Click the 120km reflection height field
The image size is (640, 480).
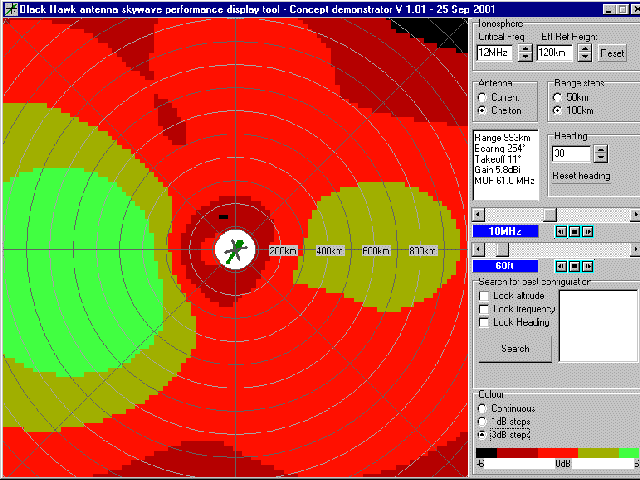(554, 53)
